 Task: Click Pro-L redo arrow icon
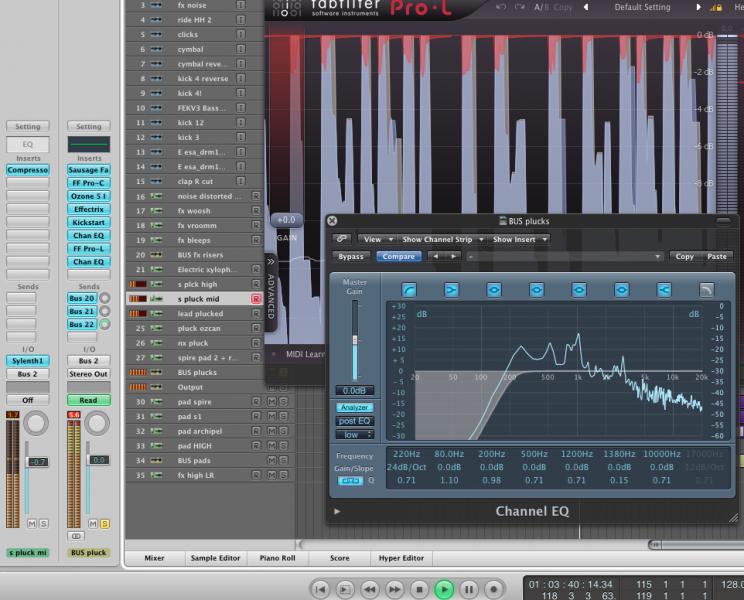pyautogui.click(x=520, y=7)
